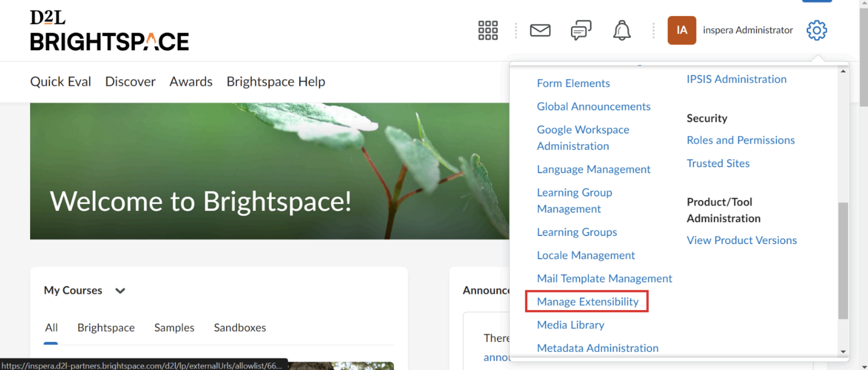
Task: Open Mail Template Management link
Action: 604,278
